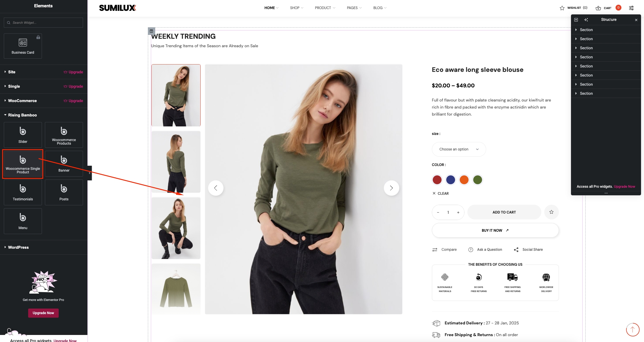Expand the WordPress widgets category
644x342 pixels.
coord(18,247)
